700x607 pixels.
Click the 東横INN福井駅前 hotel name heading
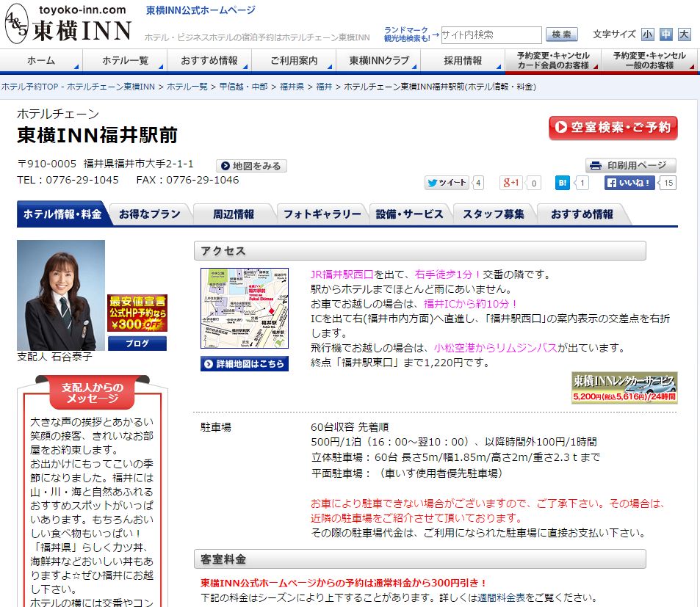(97, 135)
